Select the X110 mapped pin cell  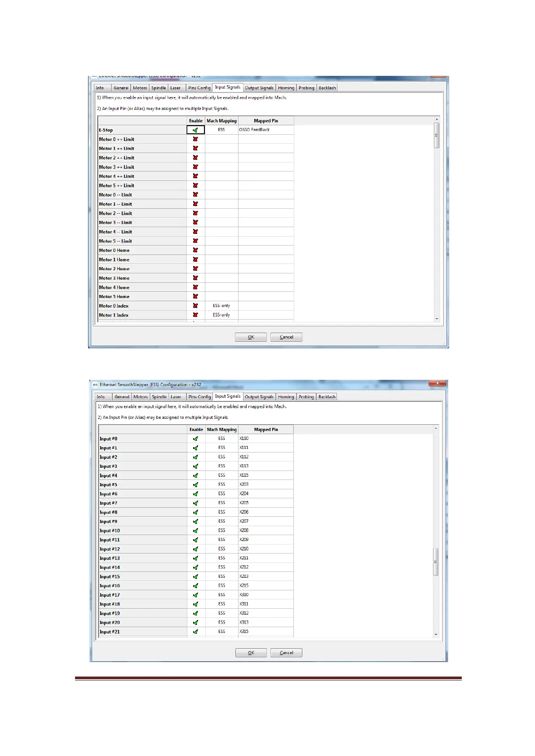click(x=266, y=439)
